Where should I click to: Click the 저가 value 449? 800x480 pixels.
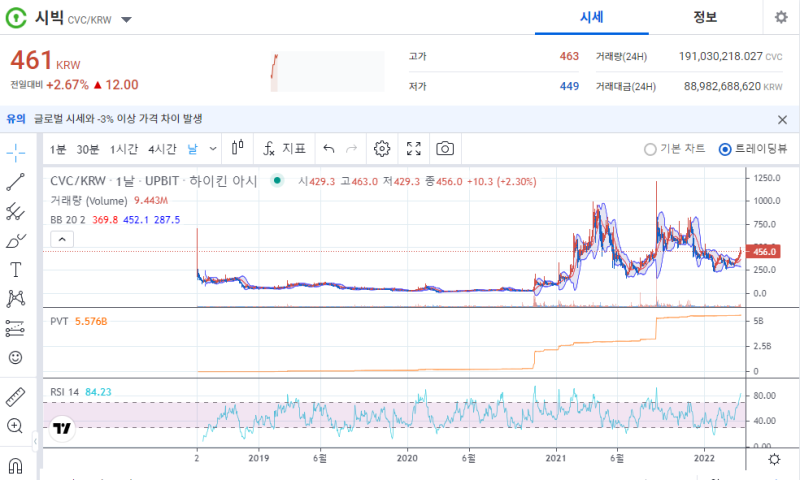[569, 87]
